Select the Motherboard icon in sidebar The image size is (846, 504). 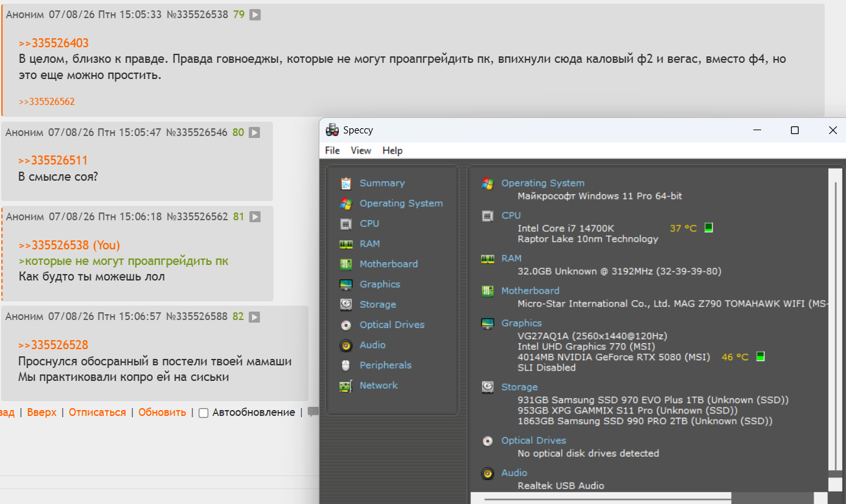pyautogui.click(x=347, y=264)
